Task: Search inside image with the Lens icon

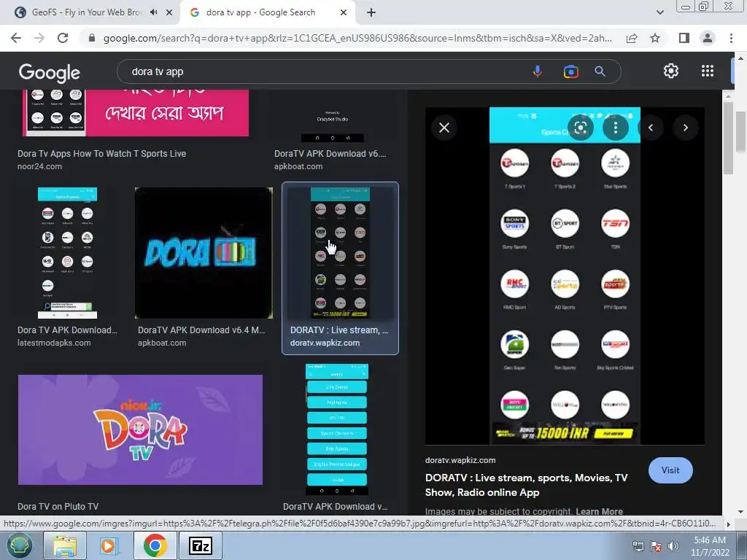Action: coord(580,128)
